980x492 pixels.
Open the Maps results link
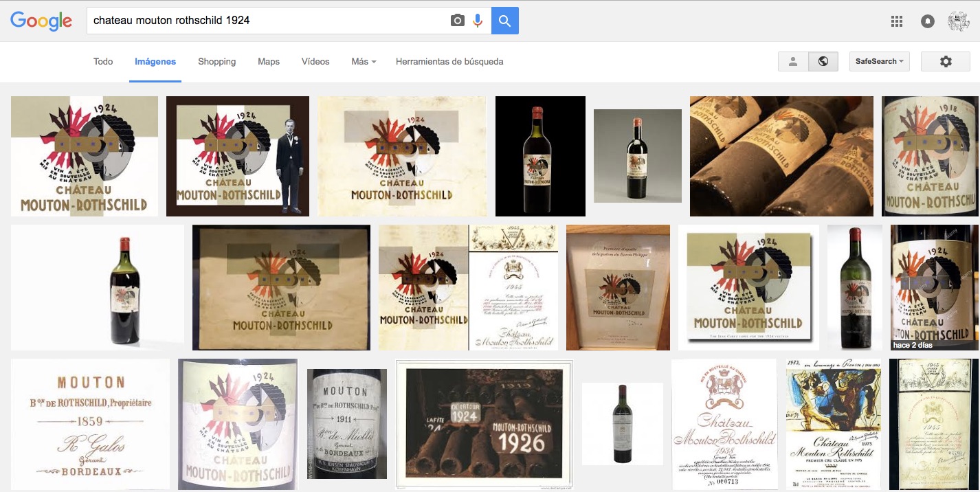click(x=269, y=61)
